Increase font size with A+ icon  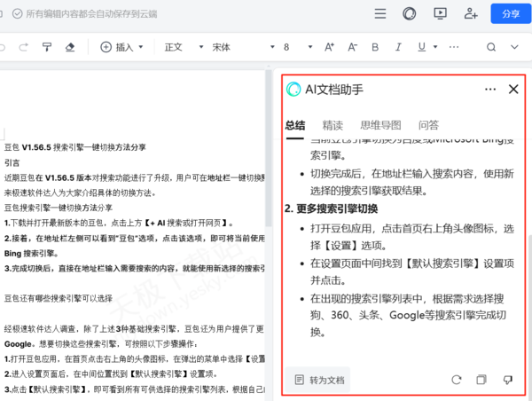coord(329,47)
